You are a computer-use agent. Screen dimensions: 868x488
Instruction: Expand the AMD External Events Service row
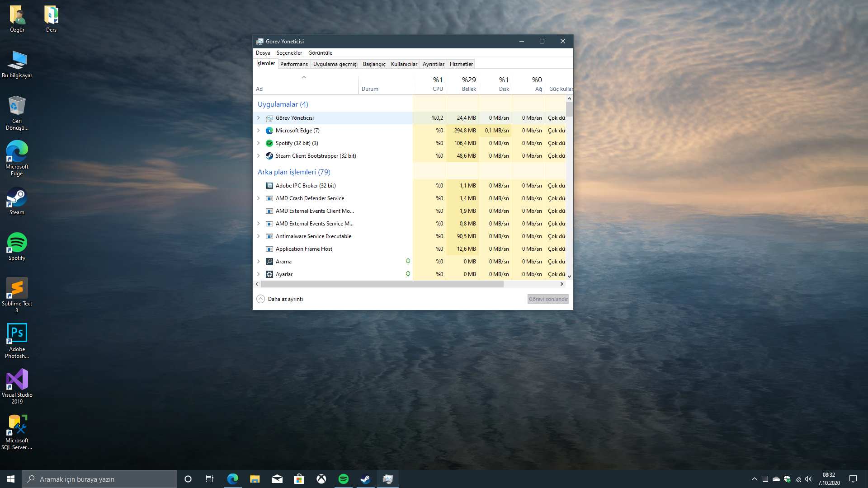(259, 224)
